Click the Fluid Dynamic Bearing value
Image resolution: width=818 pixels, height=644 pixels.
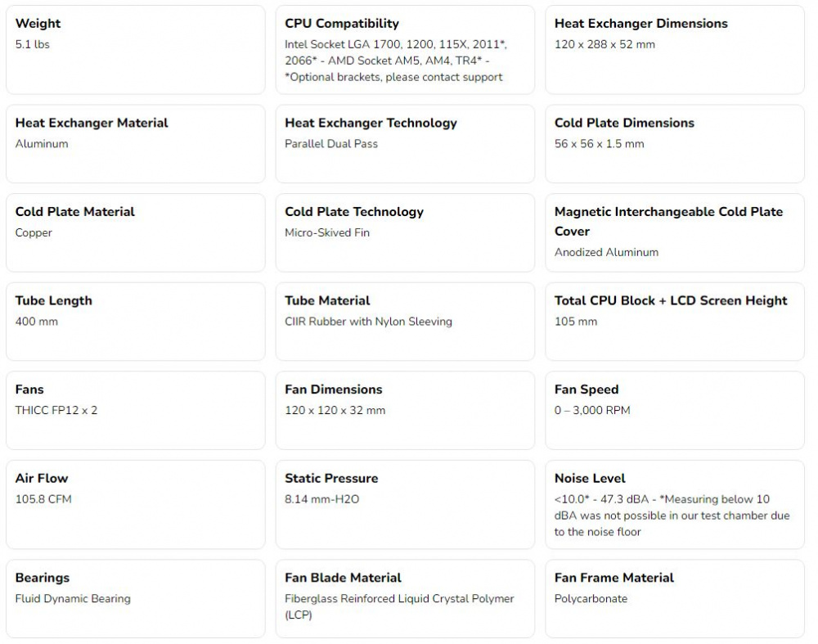click(x=73, y=599)
